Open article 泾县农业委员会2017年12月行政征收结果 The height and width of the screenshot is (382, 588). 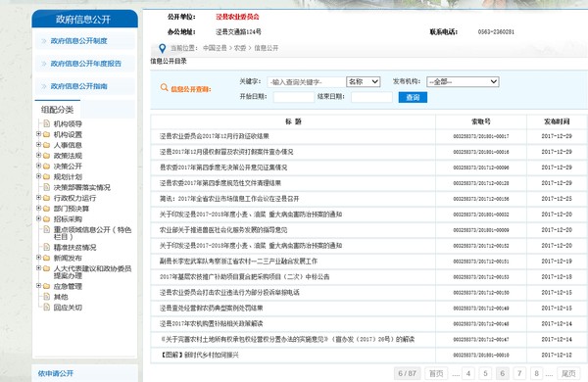pos(214,136)
